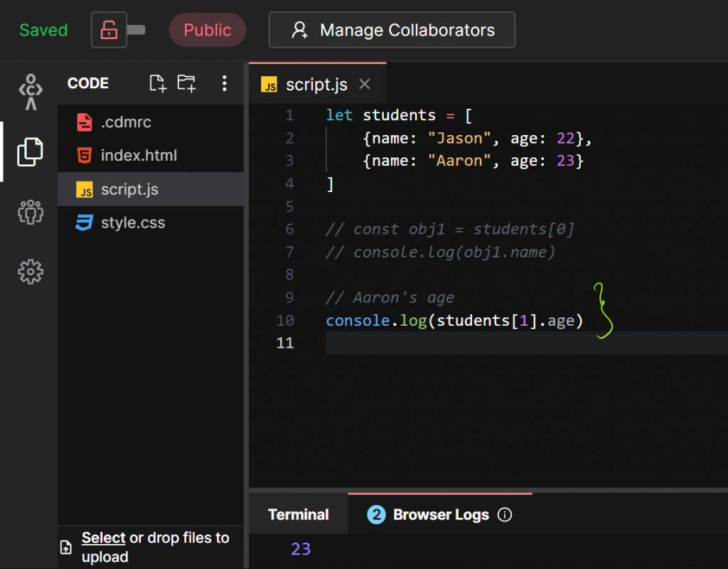Click the CODE panel heading

pos(87,84)
